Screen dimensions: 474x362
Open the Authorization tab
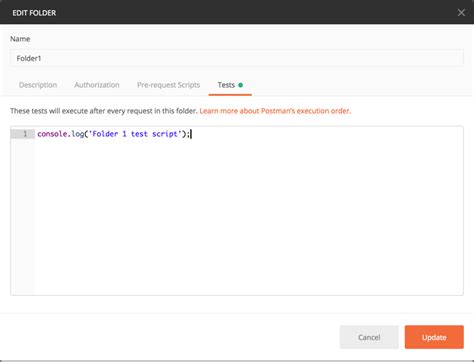point(97,85)
